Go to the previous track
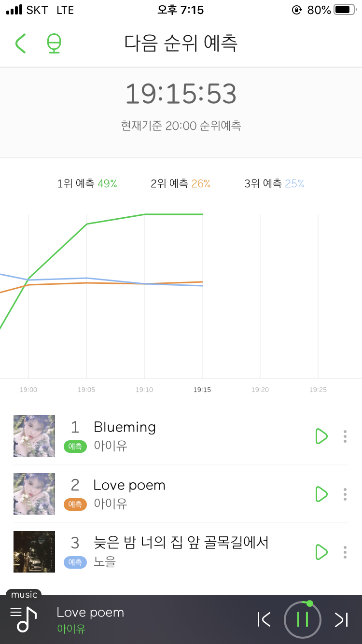The image size is (362, 644). click(264, 619)
